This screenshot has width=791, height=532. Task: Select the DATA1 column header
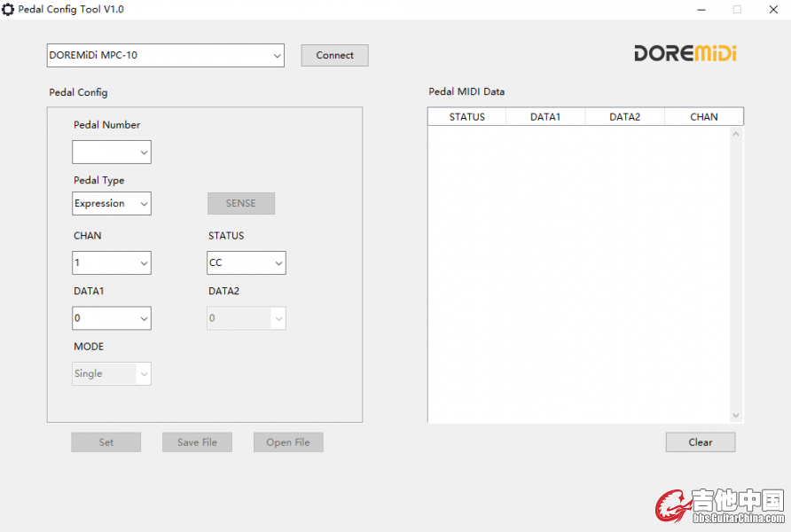click(x=545, y=117)
